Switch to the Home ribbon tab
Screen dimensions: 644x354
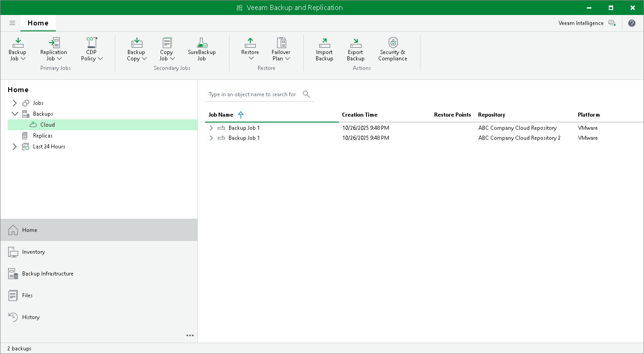pyautogui.click(x=38, y=23)
